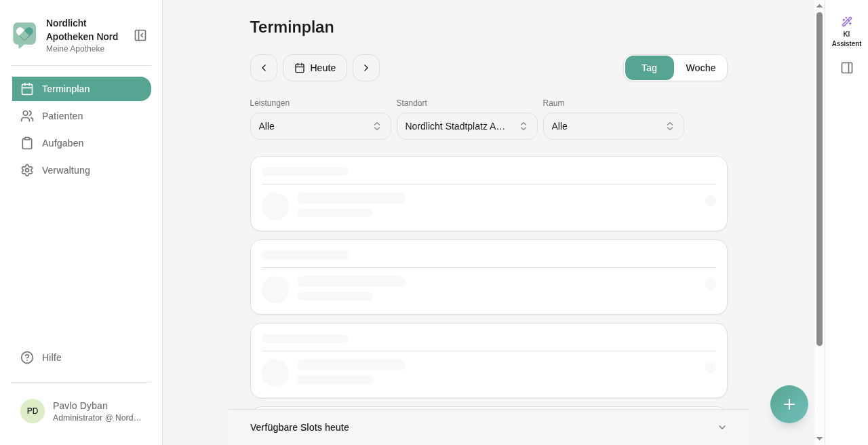Screen dimensions: 868x445
Task: Click the floating plus button to add appointment
Action: (789, 404)
